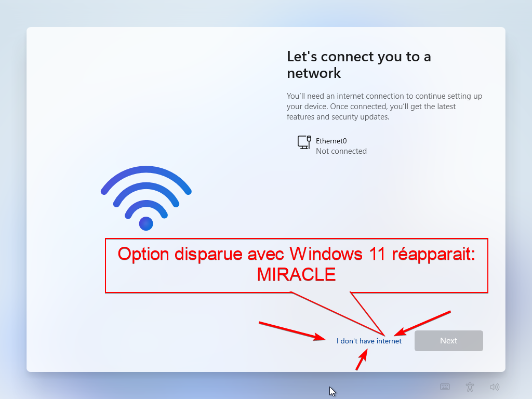Viewport: 532px width, 399px height.
Task: Click the red word MIRACLE
Action: pyautogui.click(x=296, y=274)
